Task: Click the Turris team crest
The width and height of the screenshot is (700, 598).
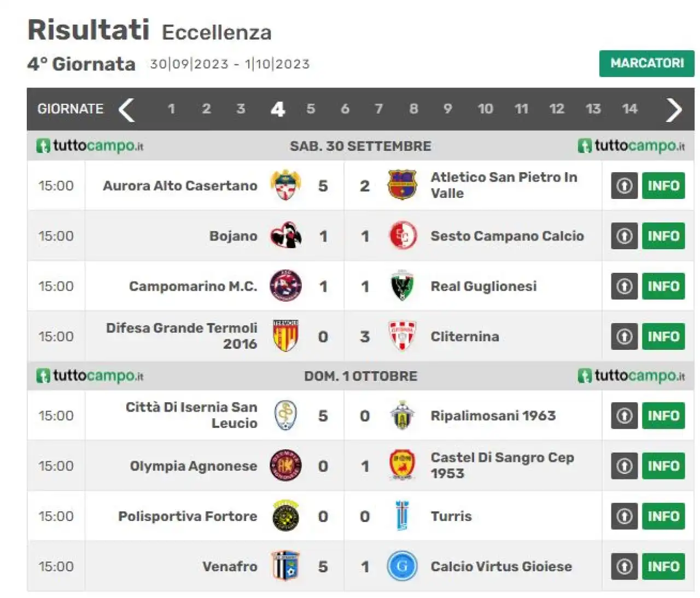Action: (x=402, y=516)
